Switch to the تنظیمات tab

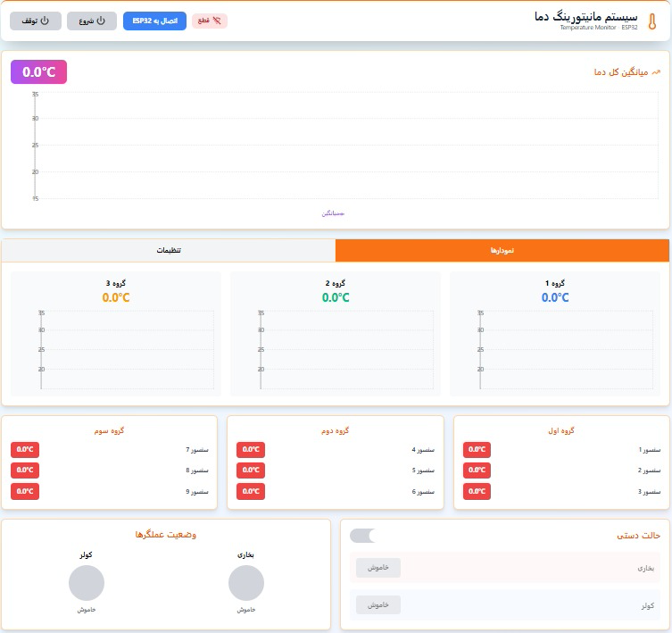pos(169,251)
